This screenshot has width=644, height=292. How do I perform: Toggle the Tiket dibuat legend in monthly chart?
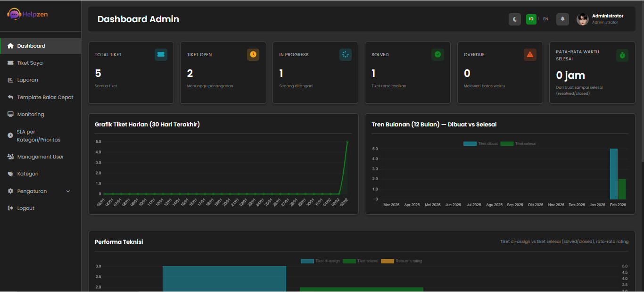(x=481, y=143)
